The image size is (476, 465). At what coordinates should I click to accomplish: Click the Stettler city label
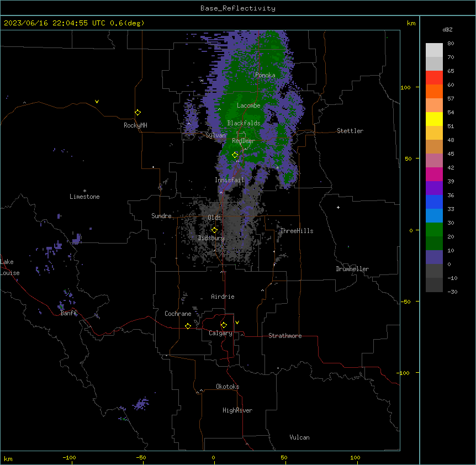(350, 131)
